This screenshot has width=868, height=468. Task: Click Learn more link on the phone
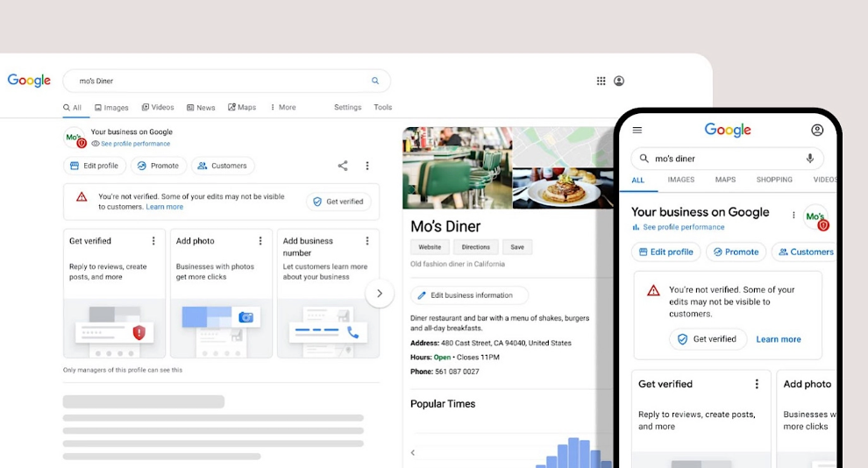[779, 339]
